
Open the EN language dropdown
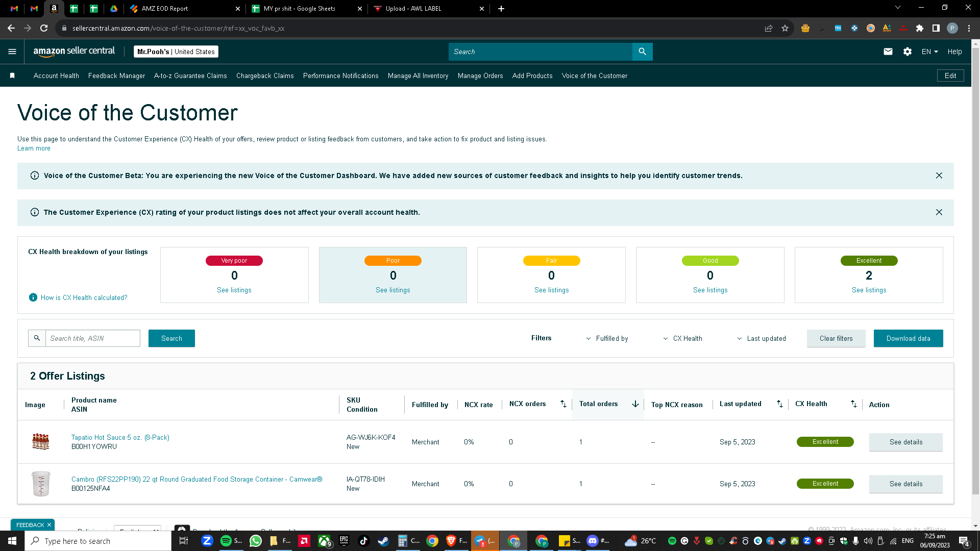(930, 52)
